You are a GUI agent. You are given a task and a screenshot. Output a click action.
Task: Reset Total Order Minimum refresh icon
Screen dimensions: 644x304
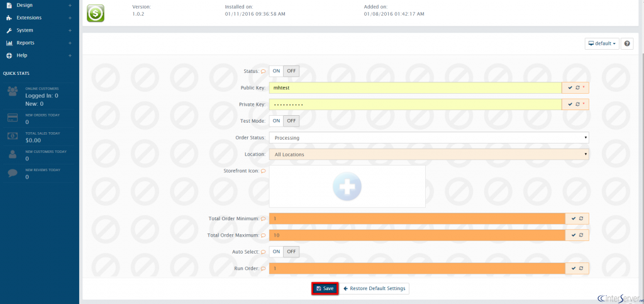click(581, 218)
